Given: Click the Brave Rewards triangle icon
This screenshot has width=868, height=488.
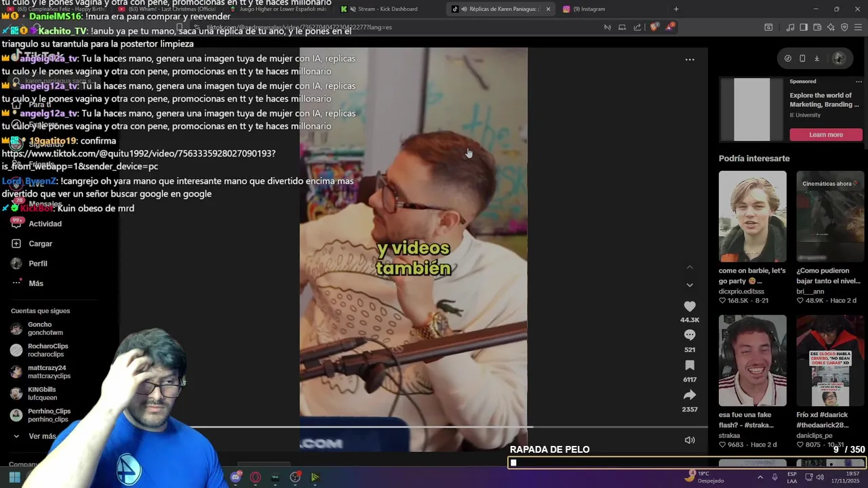Looking at the screenshot, I should click(x=670, y=27).
